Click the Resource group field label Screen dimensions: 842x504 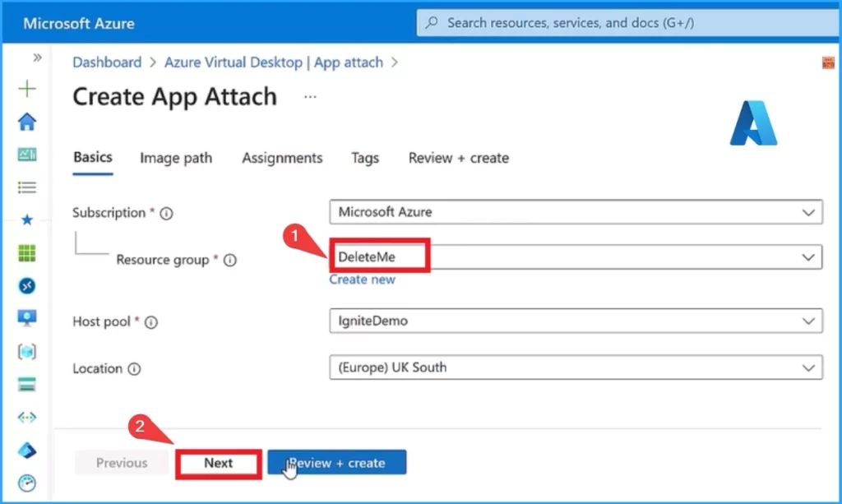(x=163, y=260)
